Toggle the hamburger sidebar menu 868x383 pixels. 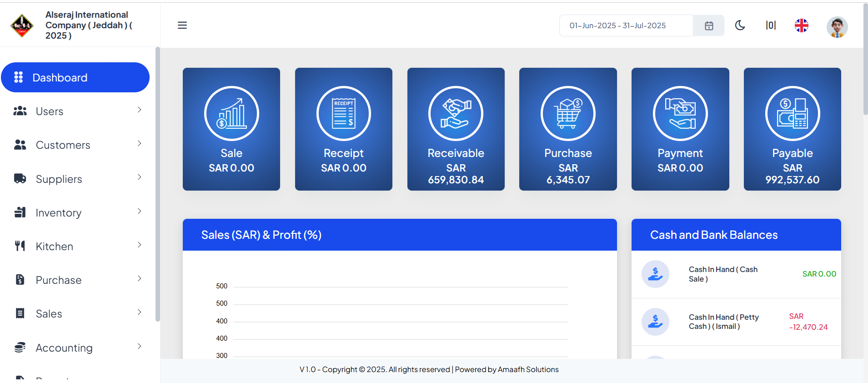click(x=182, y=25)
